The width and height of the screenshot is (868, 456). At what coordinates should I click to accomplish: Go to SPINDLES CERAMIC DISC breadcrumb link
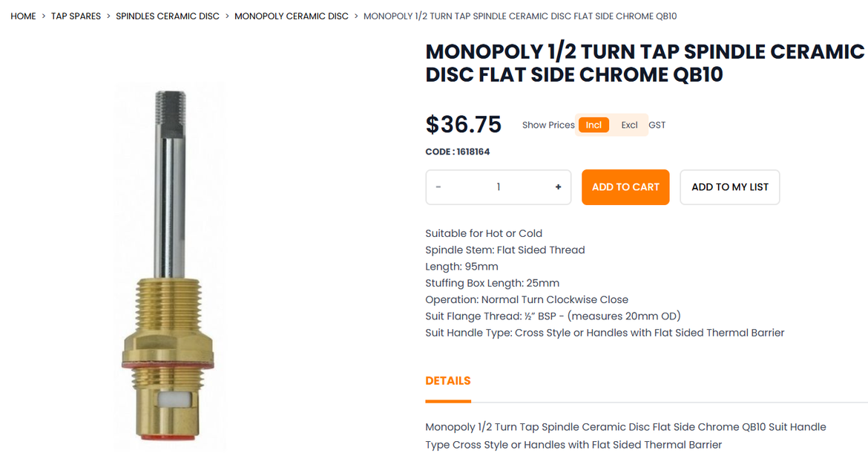(x=168, y=16)
